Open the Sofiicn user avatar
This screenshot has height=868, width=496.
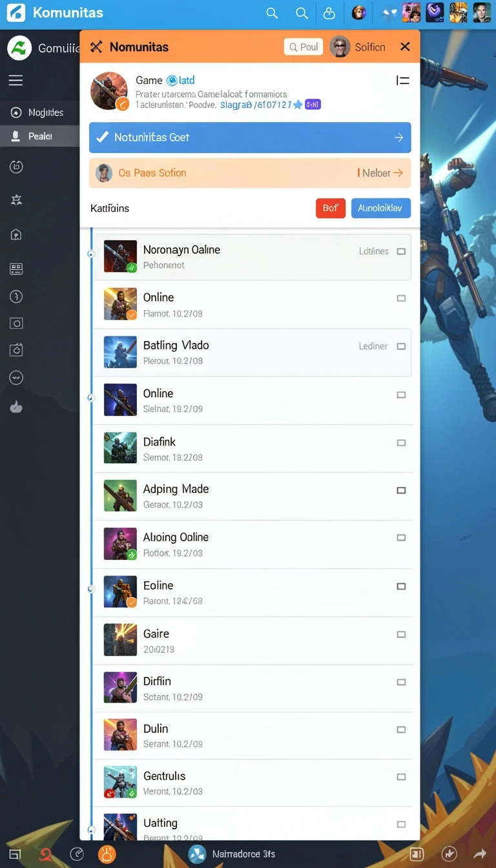(x=340, y=46)
